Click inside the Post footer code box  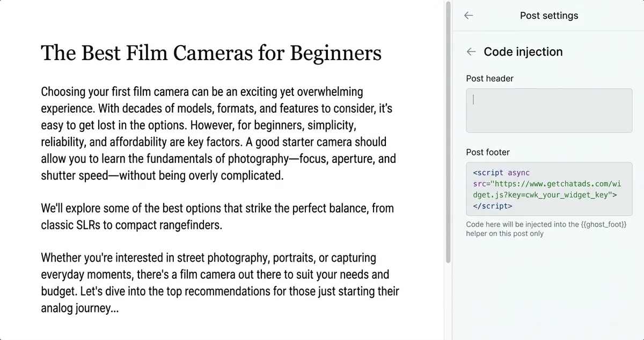549,189
